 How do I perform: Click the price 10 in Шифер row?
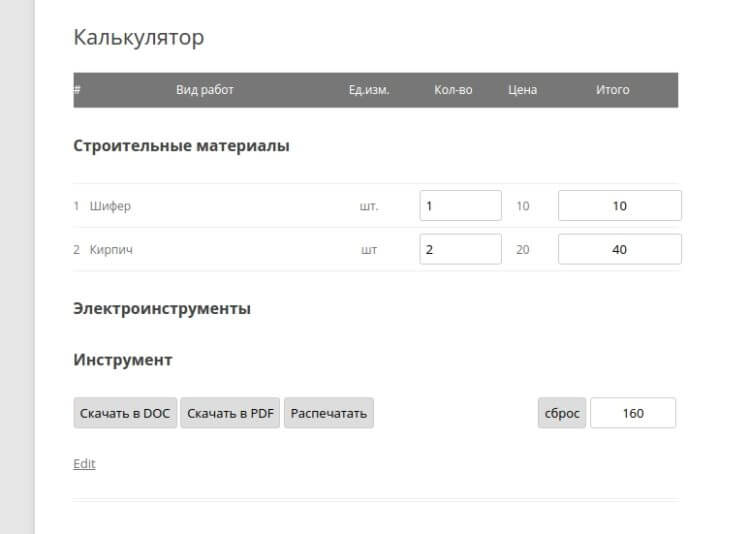(523, 206)
